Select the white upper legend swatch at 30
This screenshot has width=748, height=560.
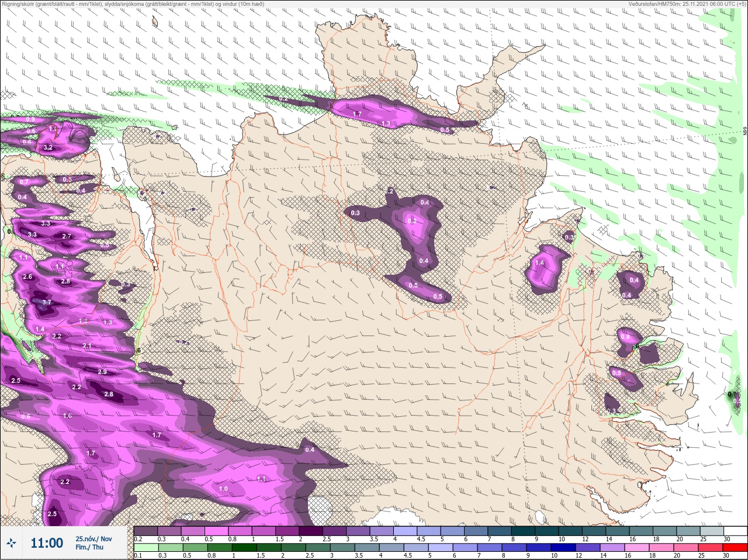pyautogui.click(x=736, y=531)
